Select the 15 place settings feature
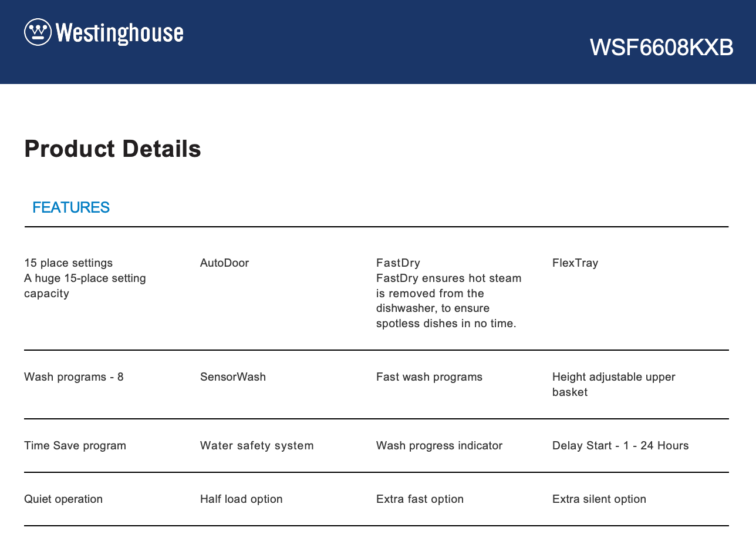This screenshot has width=756, height=551. (x=68, y=263)
